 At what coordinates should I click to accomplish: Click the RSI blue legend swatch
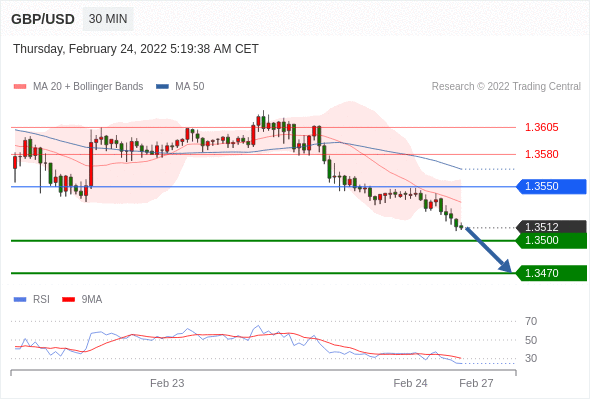point(20,300)
